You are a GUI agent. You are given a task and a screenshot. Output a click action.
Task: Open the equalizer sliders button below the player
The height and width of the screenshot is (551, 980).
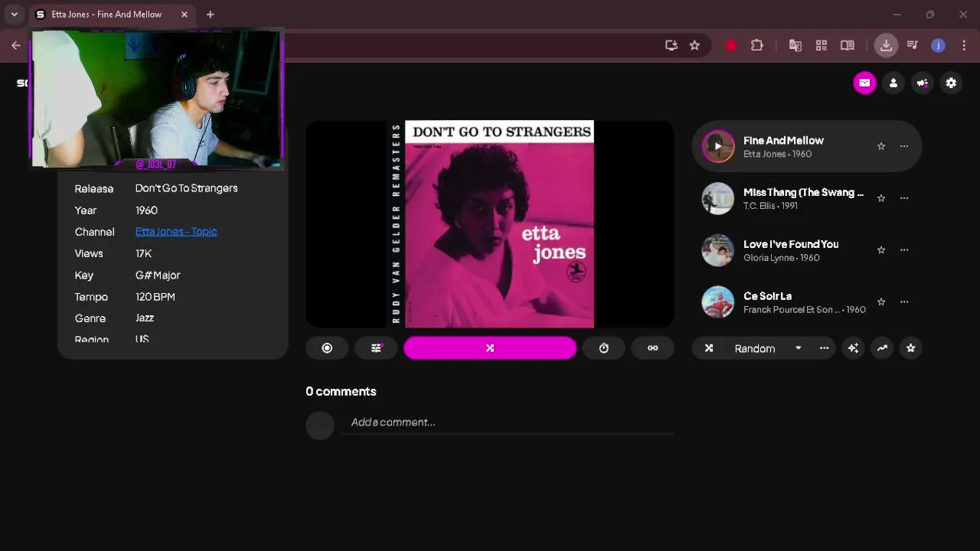pyautogui.click(x=376, y=348)
